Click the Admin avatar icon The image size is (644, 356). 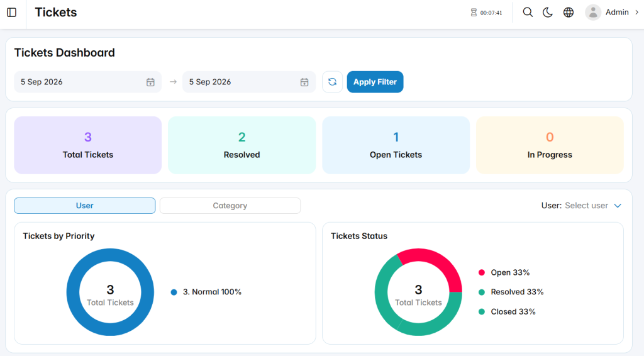[x=593, y=13]
